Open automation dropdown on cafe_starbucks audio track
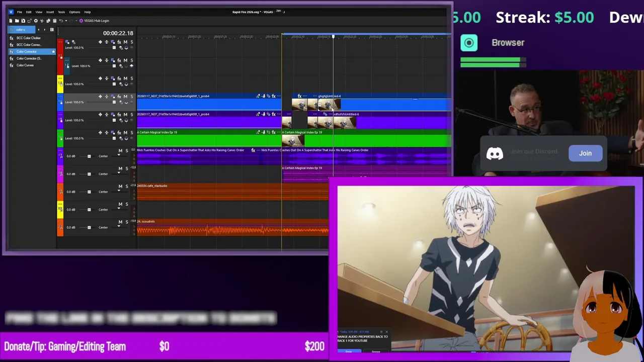 click(119, 192)
